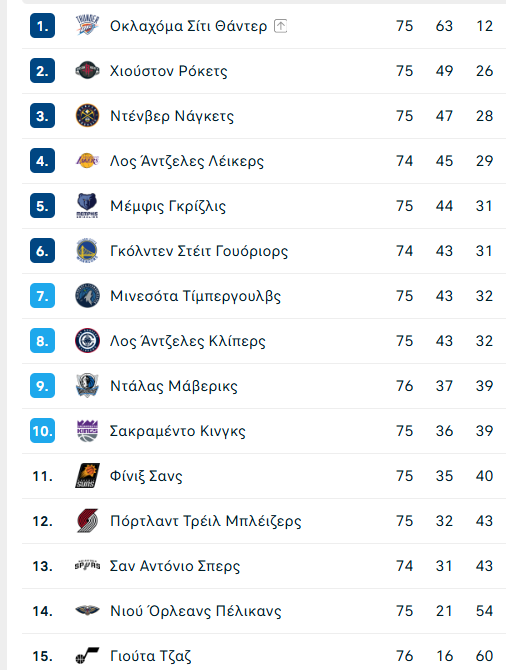Click the promotion arrow icon beside Οκλαχόμα Σίτι Θάντερ
Image resolution: width=506 pixels, height=670 pixels.
pos(280,26)
